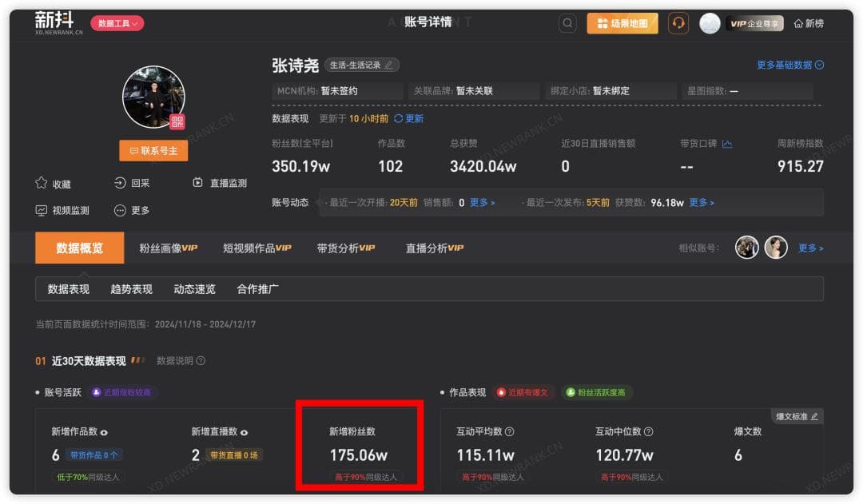This screenshot has height=504, width=863.
Task: Click the search magnifier icon in header
Action: pyautogui.click(x=567, y=23)
